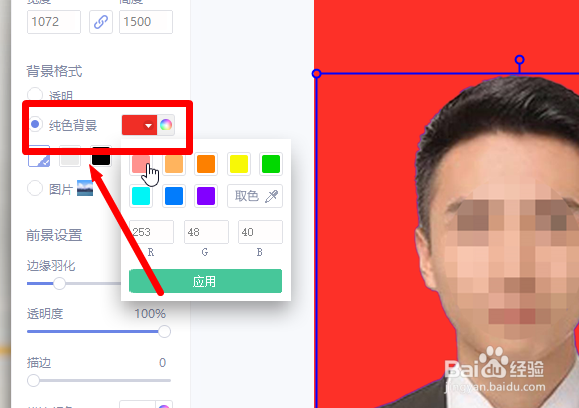Image resolution: width=579 pixels, height=408 pixels.
Task: Click the 透明度 slider handle
Action: tap(164, 331)
